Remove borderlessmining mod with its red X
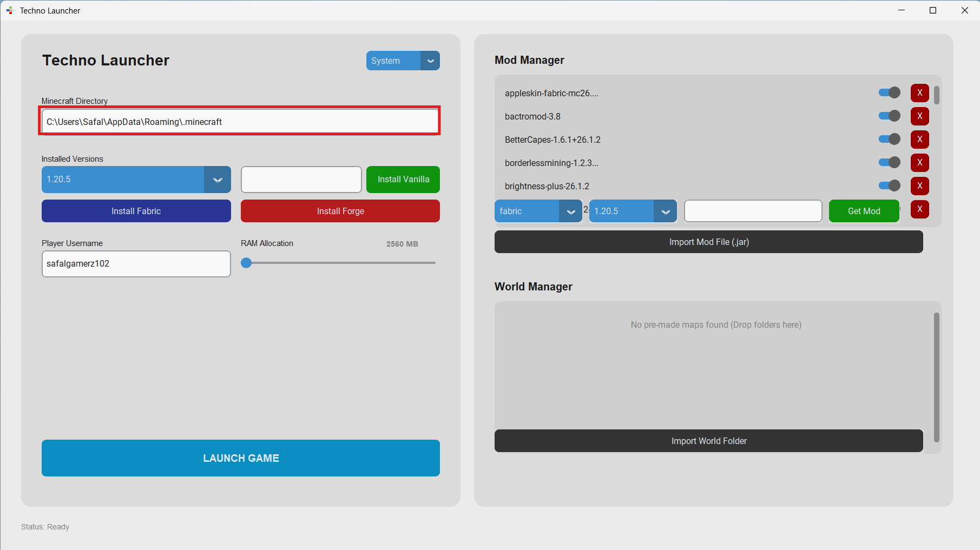This screenshot has height=550, width=980. [919, 163]
